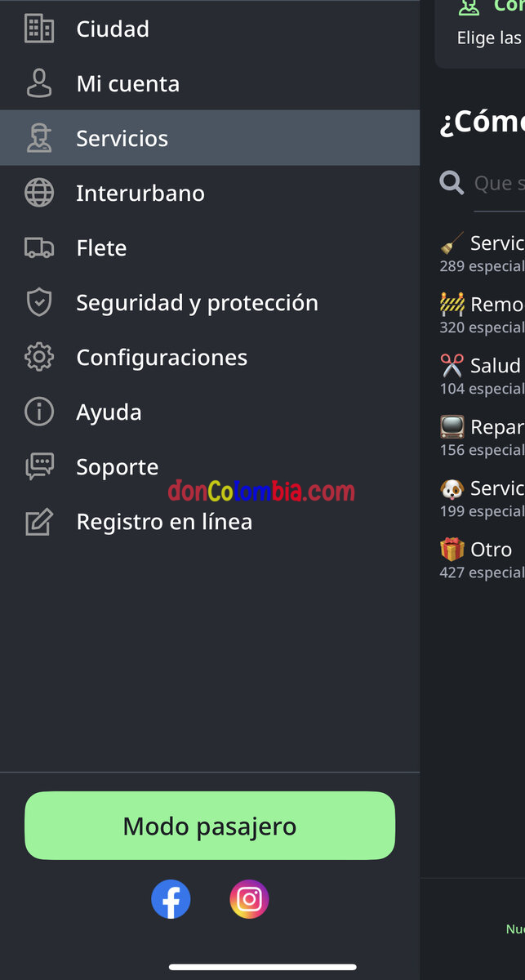Click the Registro en línea edit icon
Viewport: 525px width, 980px height.
(x=39, y=521)
